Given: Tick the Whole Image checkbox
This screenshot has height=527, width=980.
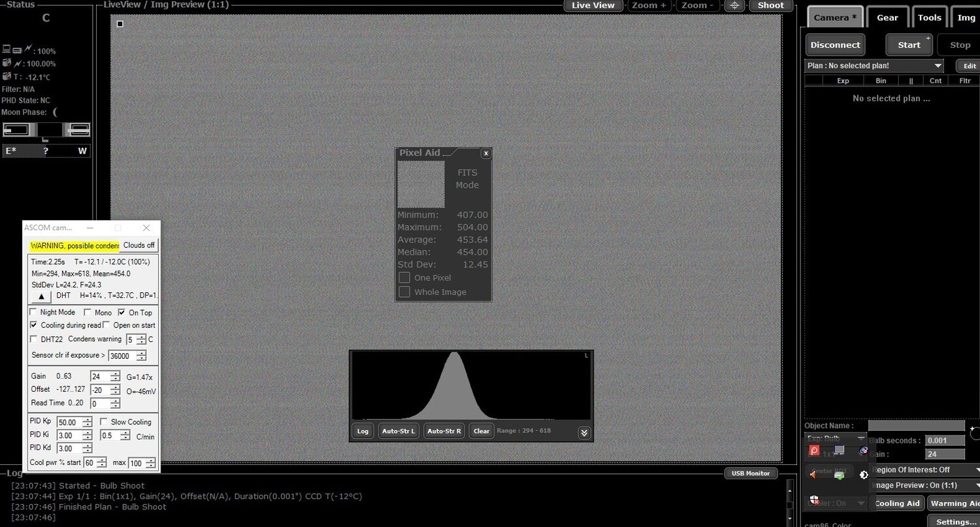Looking at the screenshot, I should point(404,292).
